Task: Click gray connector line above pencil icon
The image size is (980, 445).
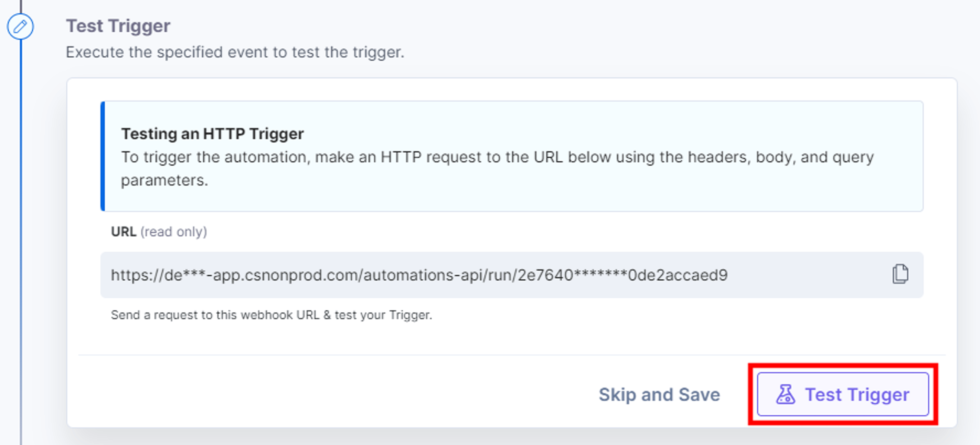Action: [x=21, y=6]
